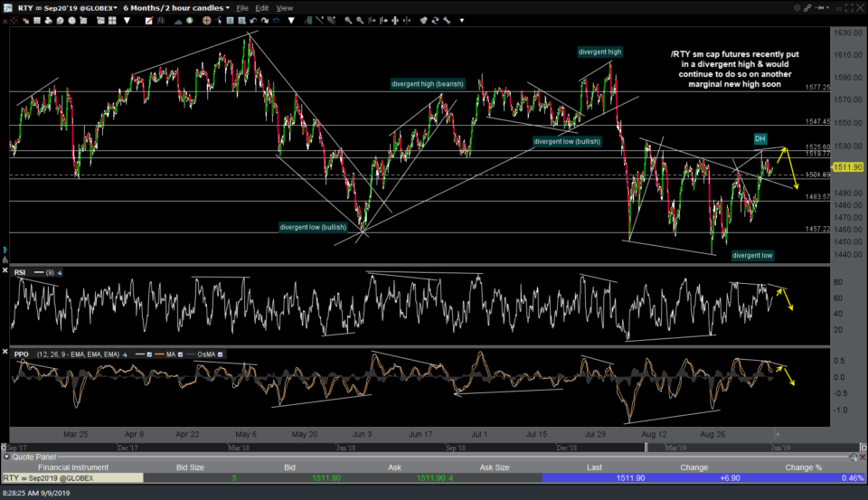Expand the first white toolbar dropdown arrow
868x500 pixels.
[x=127, y=21]
